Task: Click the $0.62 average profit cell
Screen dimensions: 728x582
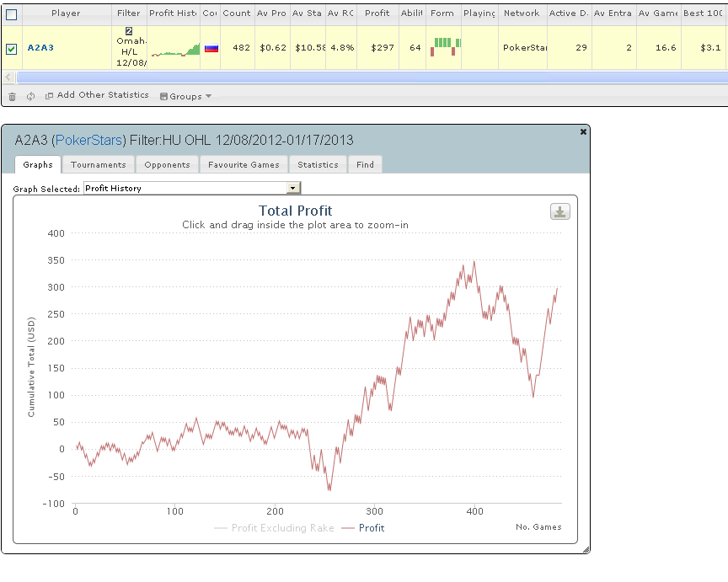Action: [x=272, y=47]
